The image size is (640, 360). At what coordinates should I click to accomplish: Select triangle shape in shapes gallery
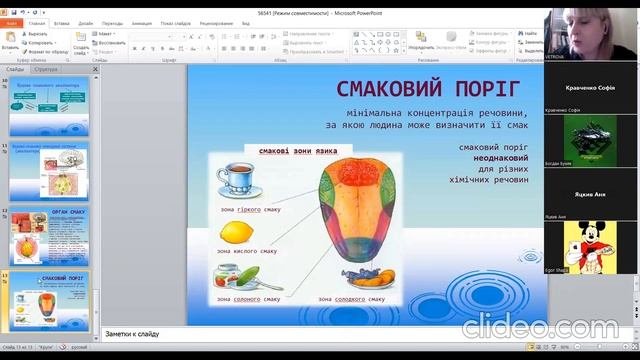coord(356,42)
